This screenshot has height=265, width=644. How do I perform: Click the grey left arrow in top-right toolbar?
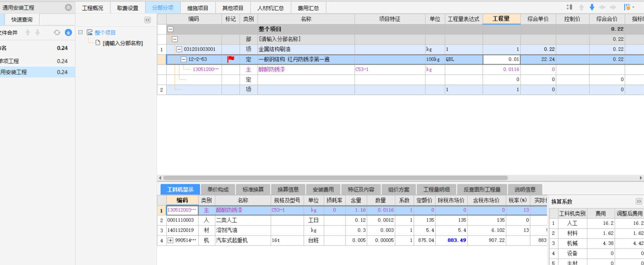coord(603,7)
